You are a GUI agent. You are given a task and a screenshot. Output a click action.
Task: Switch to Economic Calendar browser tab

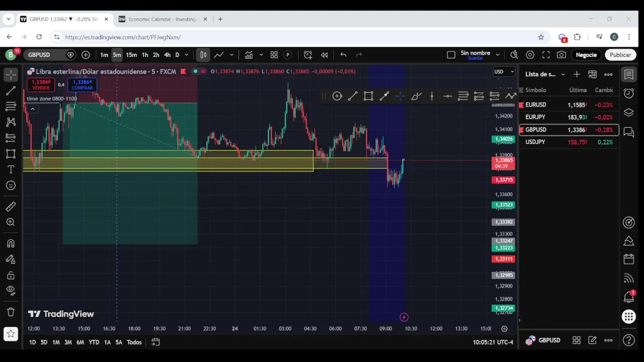(x=162, y=19)
